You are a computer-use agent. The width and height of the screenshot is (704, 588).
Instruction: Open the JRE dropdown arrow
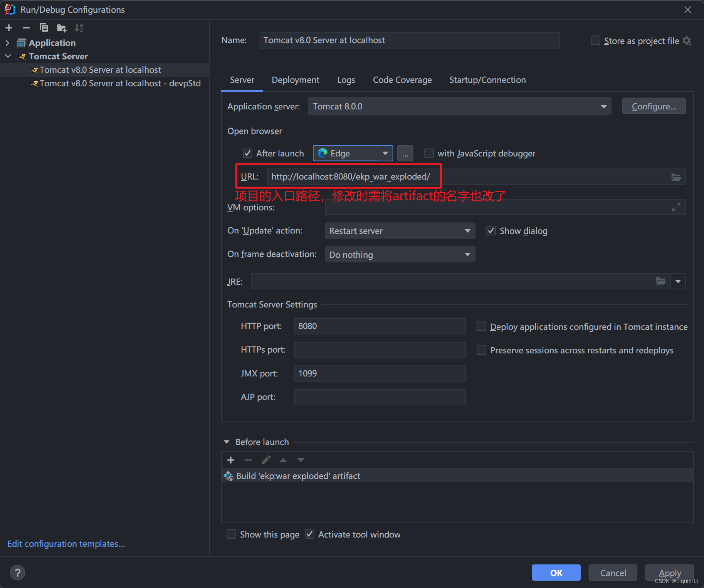(x=678, y=281)
